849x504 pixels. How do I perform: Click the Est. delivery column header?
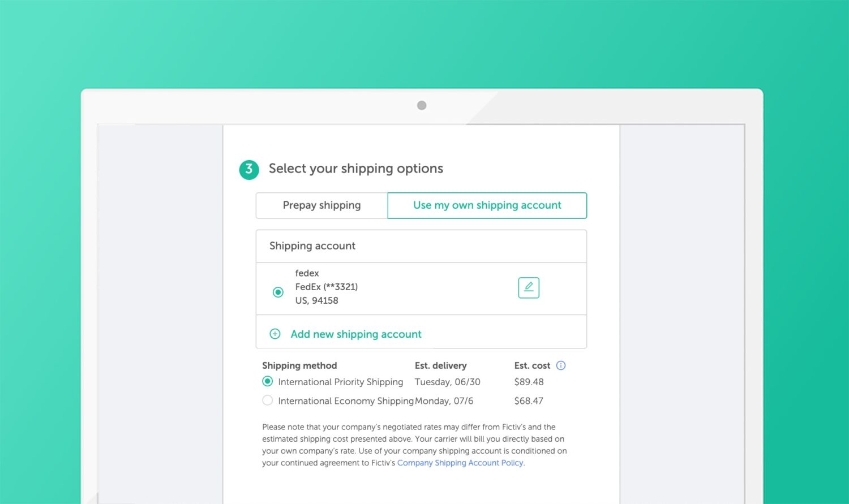tap(440, 365)
